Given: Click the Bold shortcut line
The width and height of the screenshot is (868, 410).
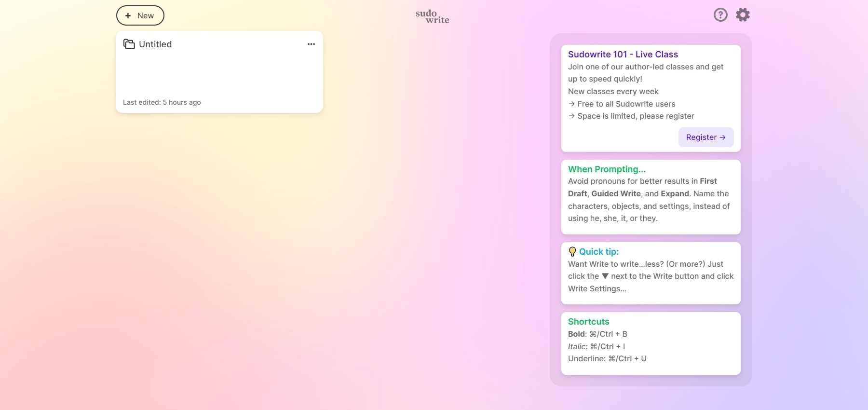Looking at the screenshot, I should click(x=597, y=334).
